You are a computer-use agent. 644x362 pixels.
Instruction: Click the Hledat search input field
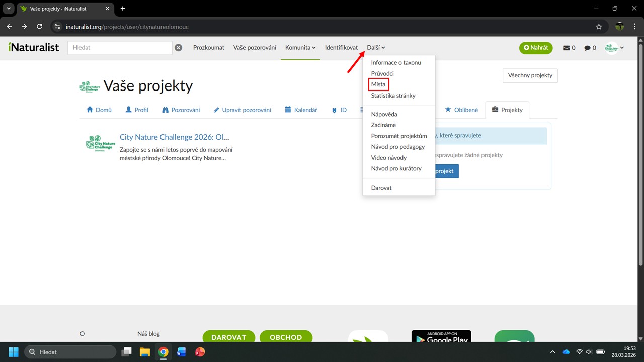coord(120,48)
